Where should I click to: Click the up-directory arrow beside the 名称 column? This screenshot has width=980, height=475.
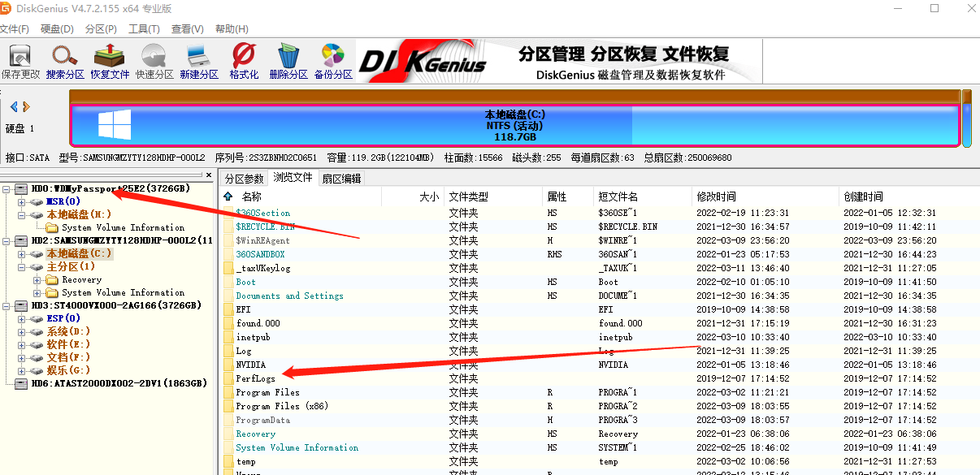click(228, 196)
